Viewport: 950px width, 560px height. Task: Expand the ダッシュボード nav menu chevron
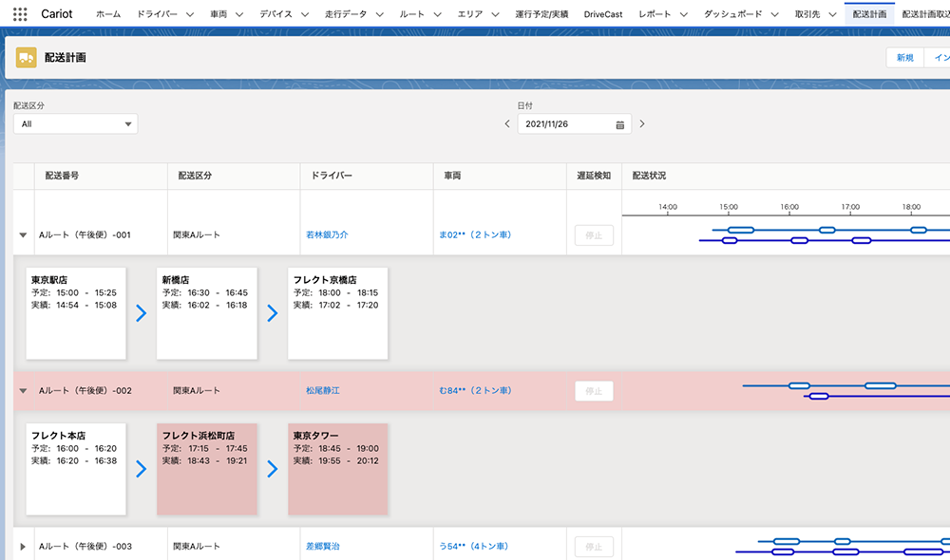click(774, 14)
